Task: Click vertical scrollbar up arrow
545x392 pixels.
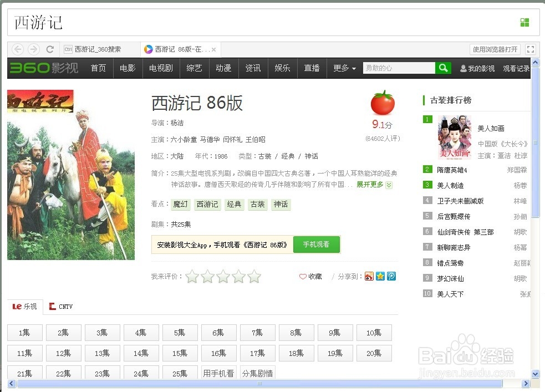Action: 535,63
